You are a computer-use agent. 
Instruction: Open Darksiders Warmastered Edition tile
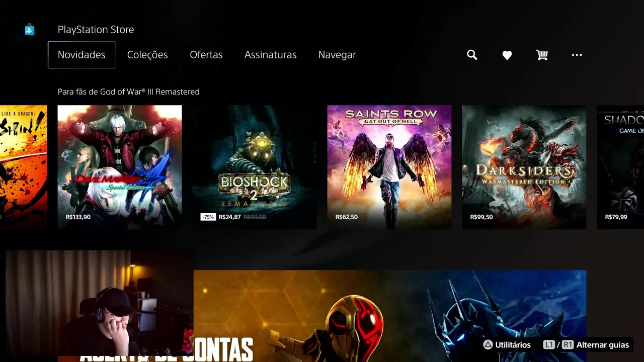tap(524, 167)
